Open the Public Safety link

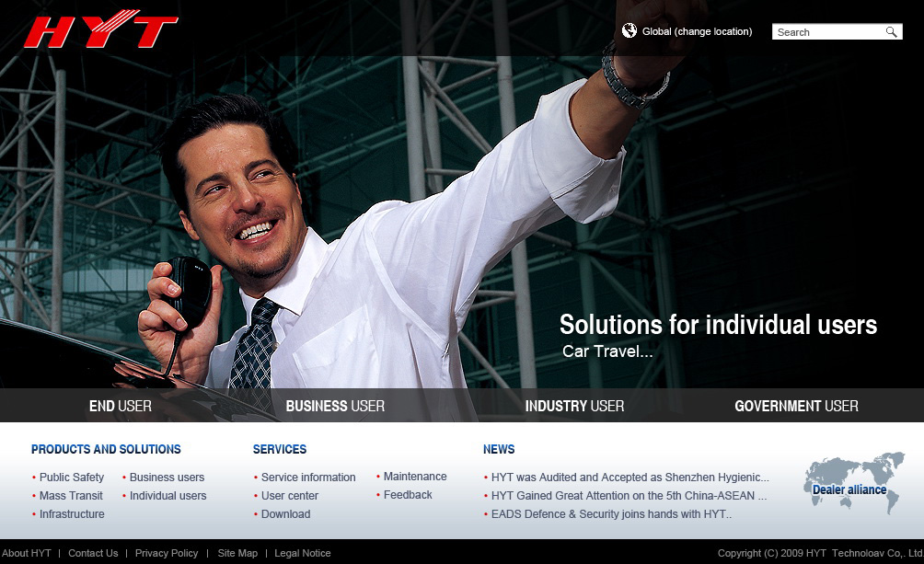click(72, 478)
